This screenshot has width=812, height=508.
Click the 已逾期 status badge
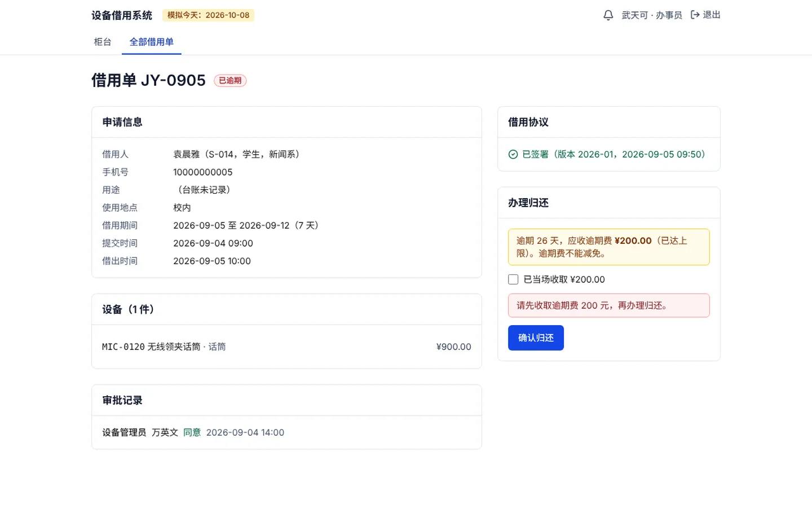click(230, 81)
